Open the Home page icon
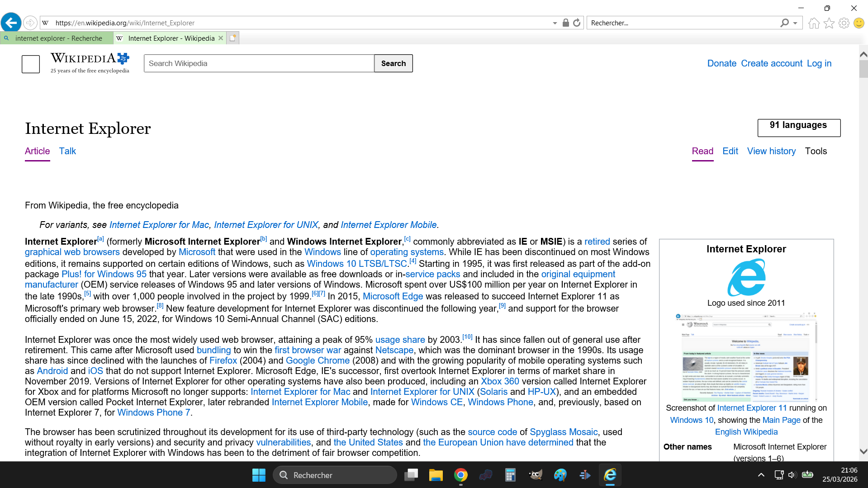This screenshot has height=488, width=868. pyautogui.click(x=814, y=23)
